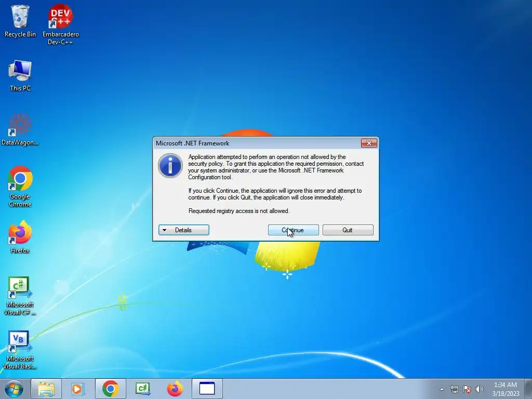This screenshot has width=532, height=399.
Task: Open the network tray icon
Action: point(454,389)
